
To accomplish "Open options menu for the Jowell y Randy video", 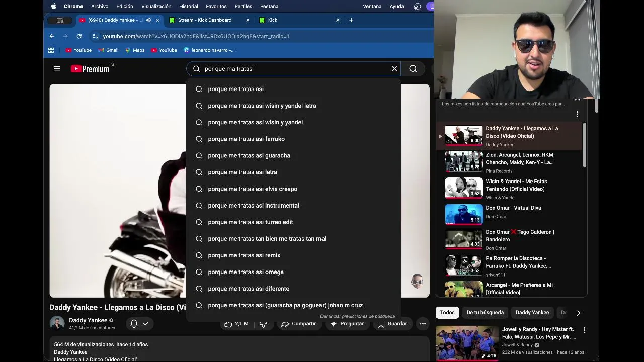I will point(584,330).
